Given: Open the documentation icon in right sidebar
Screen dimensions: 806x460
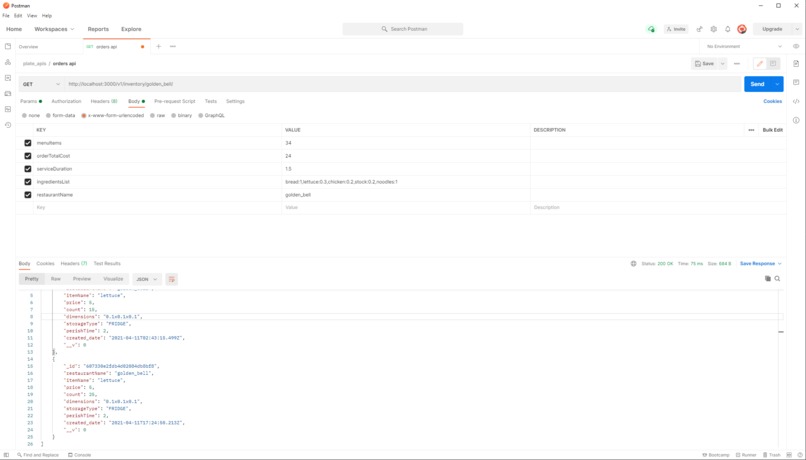Looking at the screenshot, I should [x=796, y=64].
